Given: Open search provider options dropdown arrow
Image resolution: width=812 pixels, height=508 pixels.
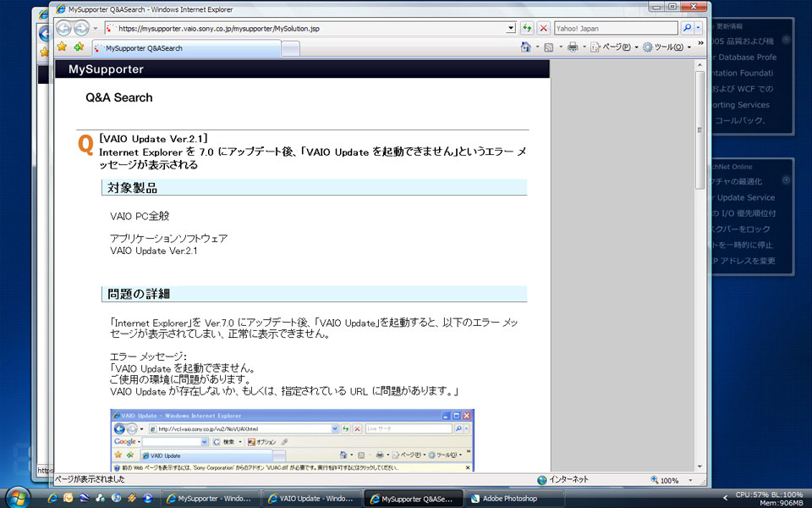Looking at the screenshot, I should pos(698,28).
